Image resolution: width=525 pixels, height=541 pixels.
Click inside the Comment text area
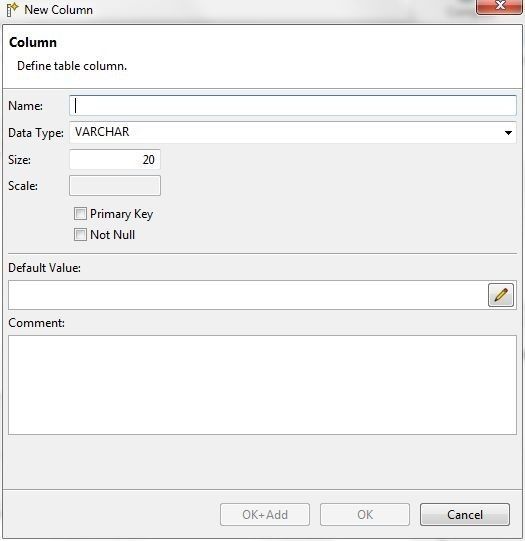[x=262, y=385]
